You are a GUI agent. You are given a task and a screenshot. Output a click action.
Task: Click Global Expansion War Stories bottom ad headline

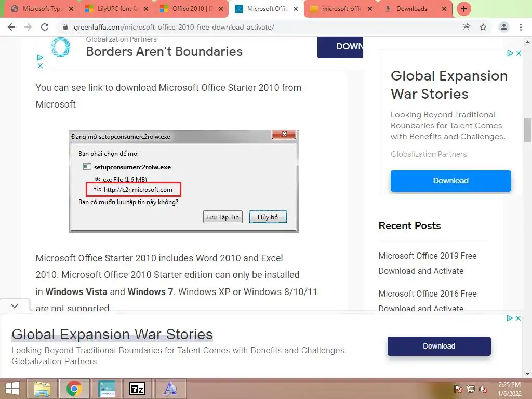(112, 335)
